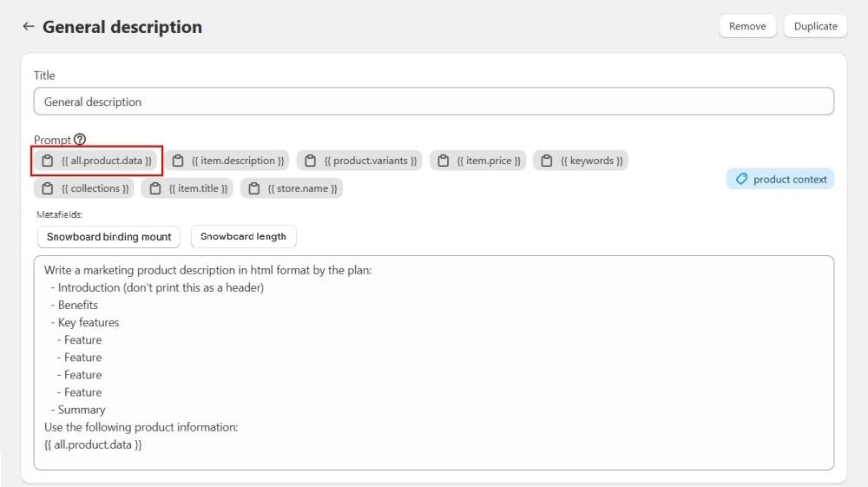Insert the Snowboard length metafield
The width and height of the screenshot is (868, 487).
click(x=243, y=236)
